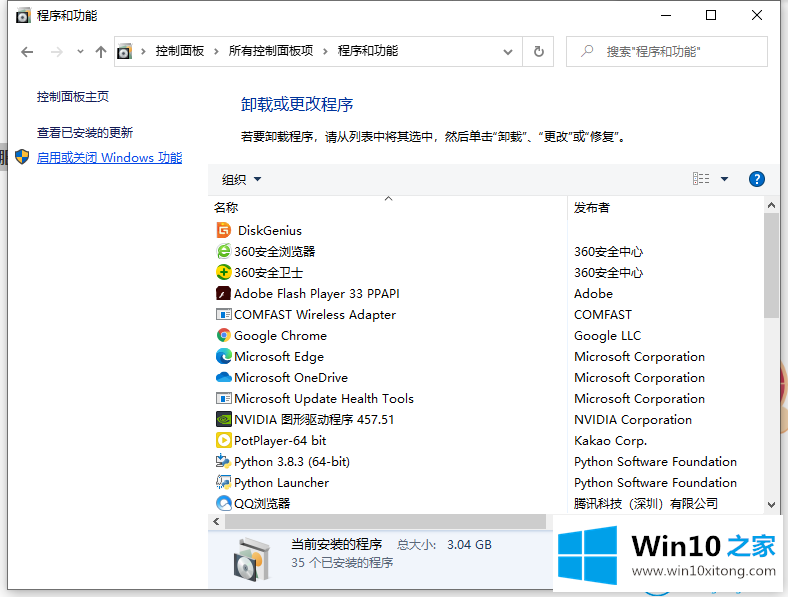This screenshot has width=788, height=597.
Task: Select the DiskGenius entry name
Action: click(x=270, y=231)
